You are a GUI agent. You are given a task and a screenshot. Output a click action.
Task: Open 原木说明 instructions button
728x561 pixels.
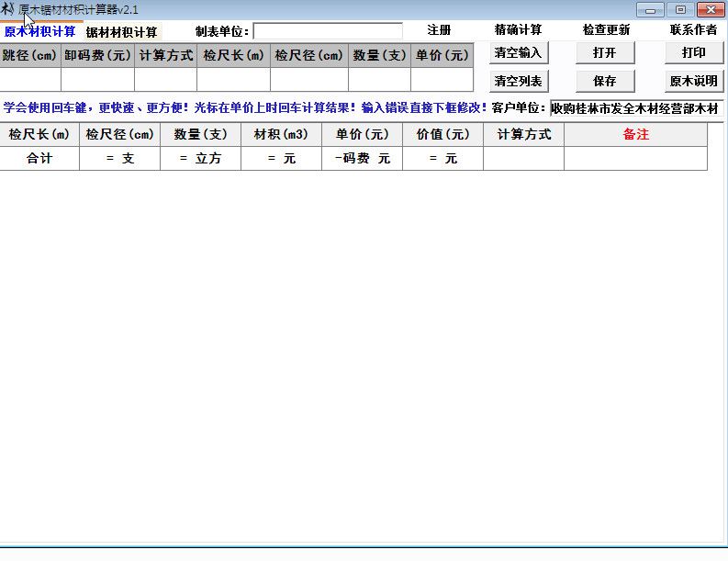[693, 81]
